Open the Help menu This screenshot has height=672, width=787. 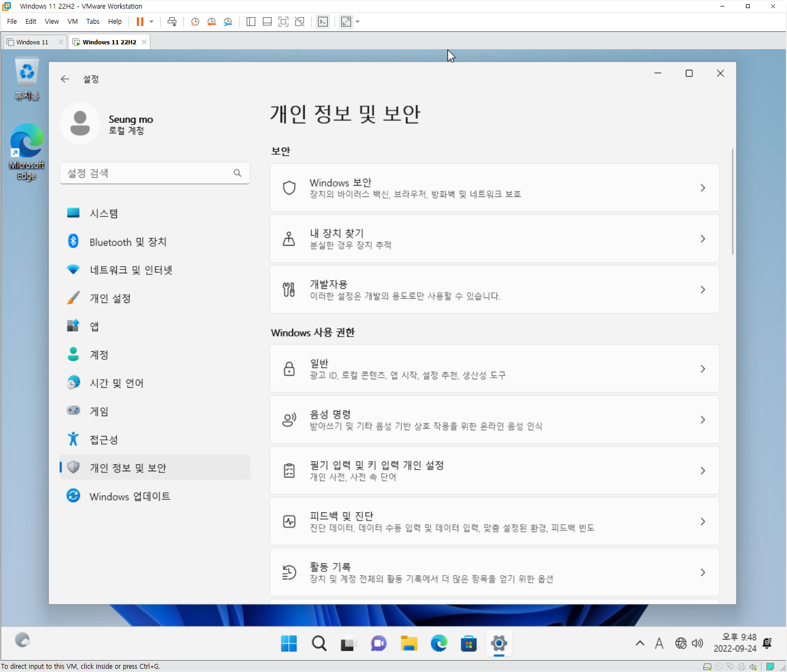[x=115, y=22]
